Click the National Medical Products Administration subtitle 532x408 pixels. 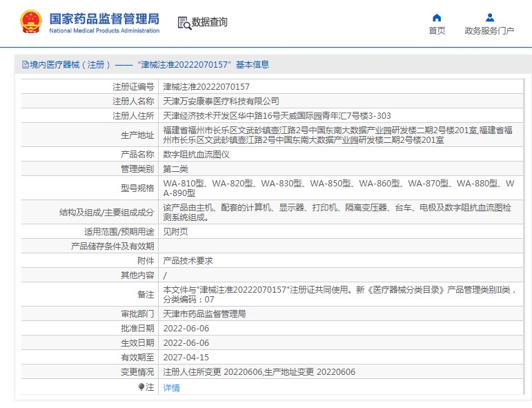(x=104, y=30)
